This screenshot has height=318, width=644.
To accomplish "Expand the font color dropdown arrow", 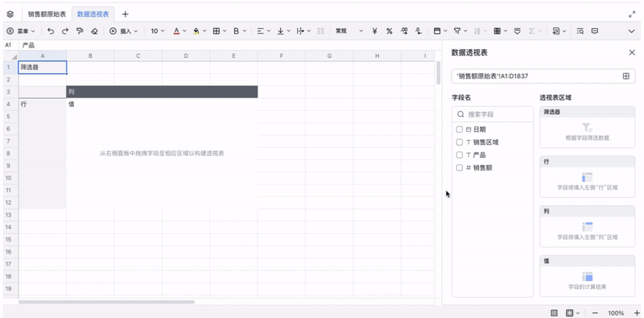I will click(x=184, y=31).
